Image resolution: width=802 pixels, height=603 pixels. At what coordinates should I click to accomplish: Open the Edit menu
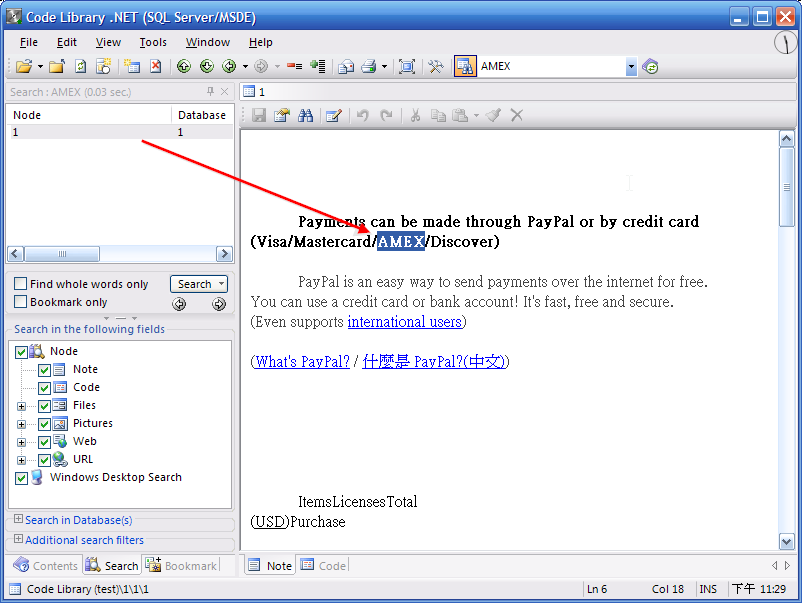pyautogui.click(x=66, y=42)
